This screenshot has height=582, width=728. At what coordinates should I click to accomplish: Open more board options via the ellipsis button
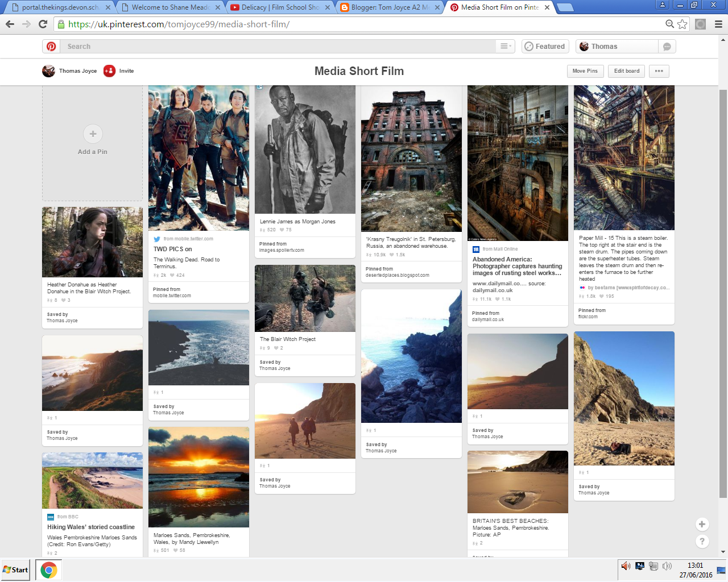(x=659, y=70)
